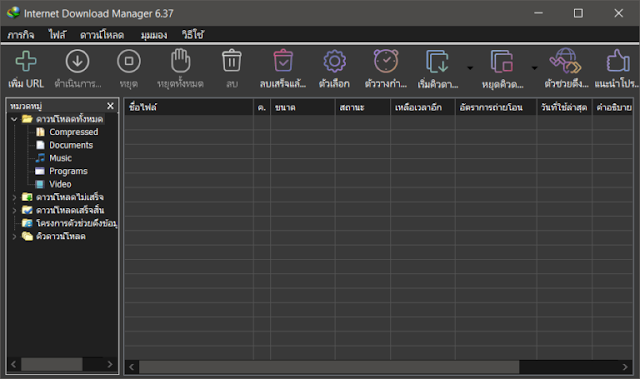Expand the ดาวน์โหลดเสร็จสิ้น tree node

[x=14, y=211]
